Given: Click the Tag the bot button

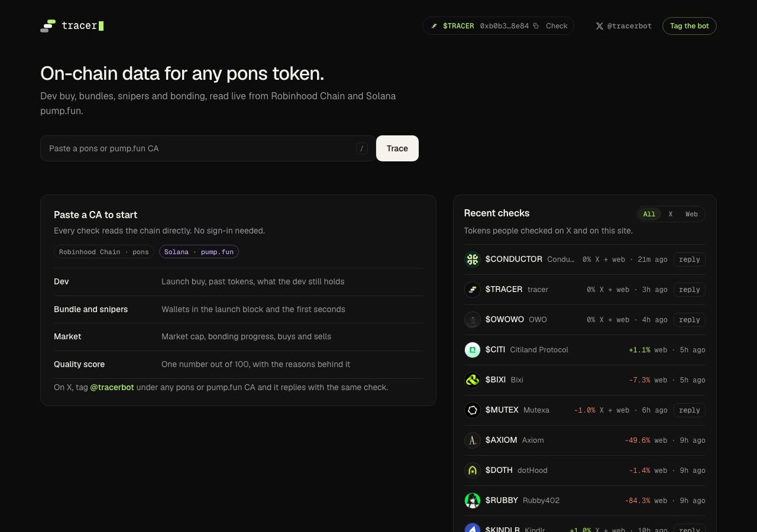Looking at the screenshot, I should tap(690, 26).
